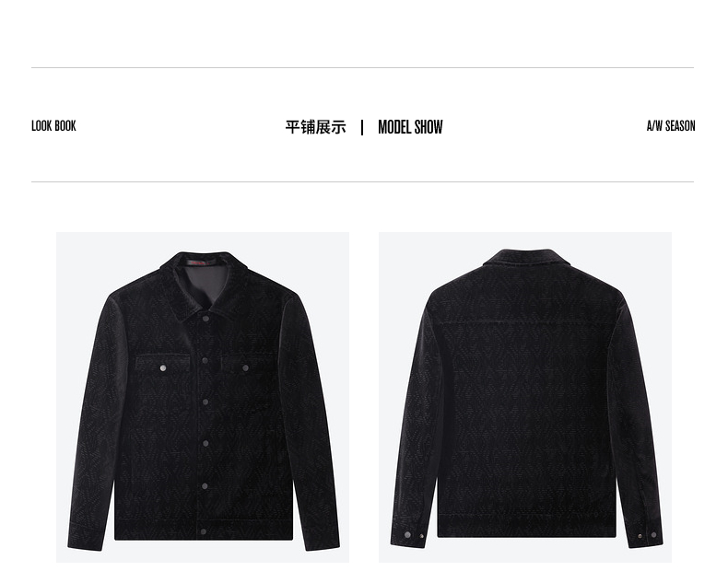Click the left chest pocket button
The width and height of the screenshot is (728, 571).
coord(163,367)
